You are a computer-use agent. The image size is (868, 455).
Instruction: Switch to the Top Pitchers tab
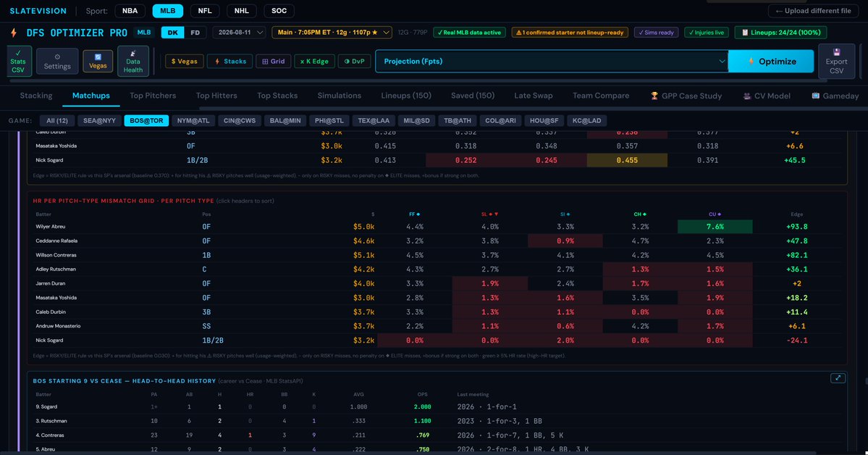[x=153, y=96]
